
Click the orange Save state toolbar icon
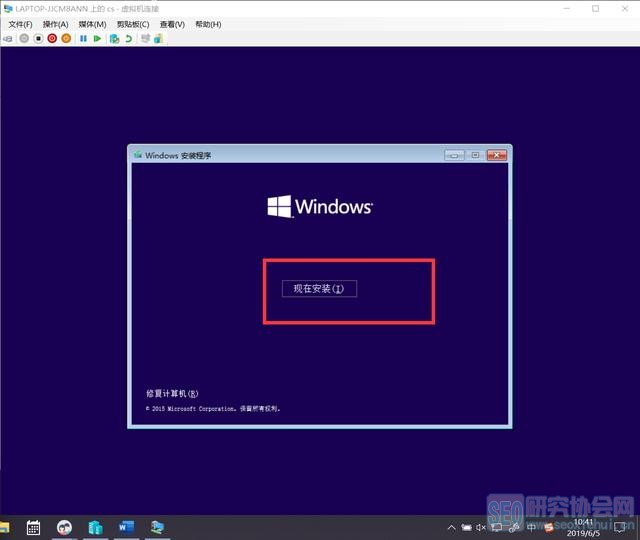66,38
